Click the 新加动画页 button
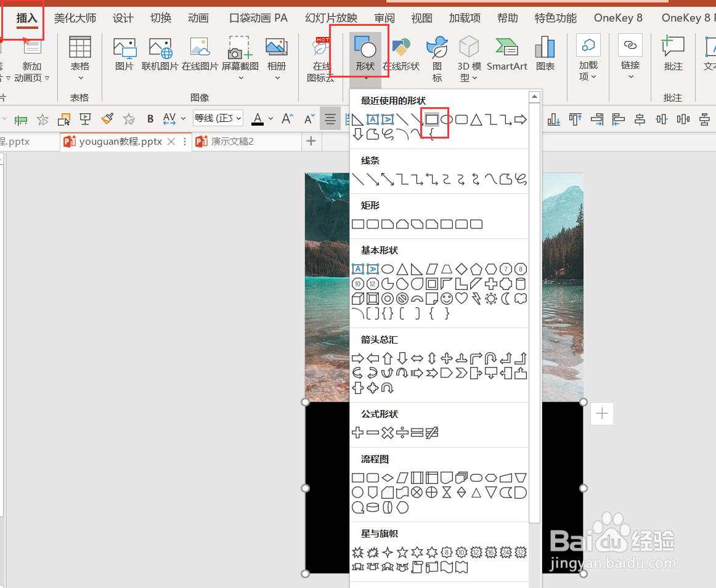This screenshot has width=716, height=588. (31, 59)
